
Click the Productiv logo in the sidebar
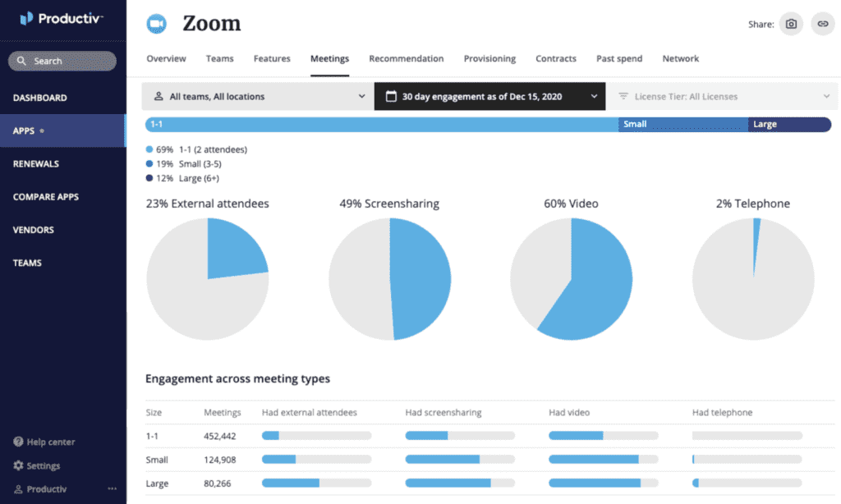point(61,19)
